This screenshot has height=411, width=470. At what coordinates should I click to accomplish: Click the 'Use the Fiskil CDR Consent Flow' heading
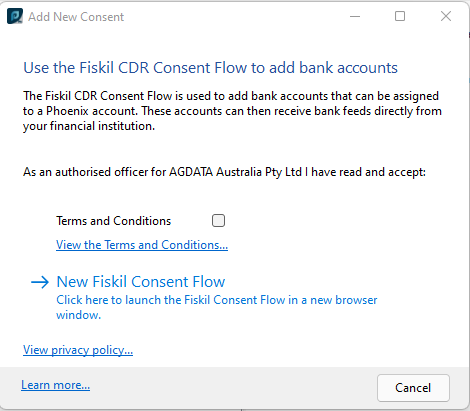[210, 68]
